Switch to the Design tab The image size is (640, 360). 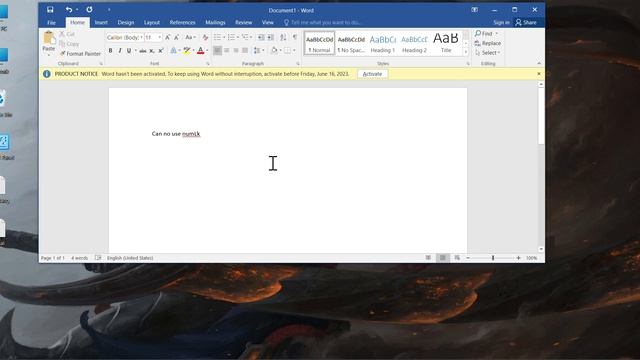point(126,22)
